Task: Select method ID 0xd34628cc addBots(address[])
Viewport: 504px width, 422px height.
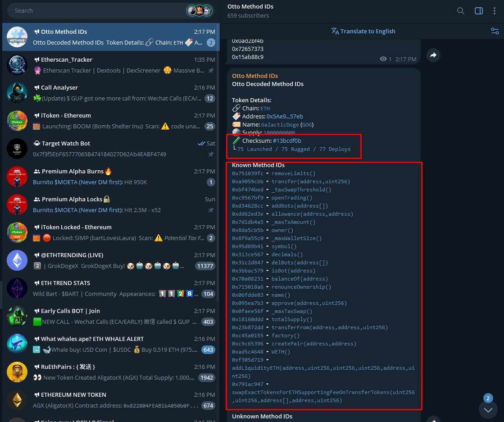Action: point(280,206)
